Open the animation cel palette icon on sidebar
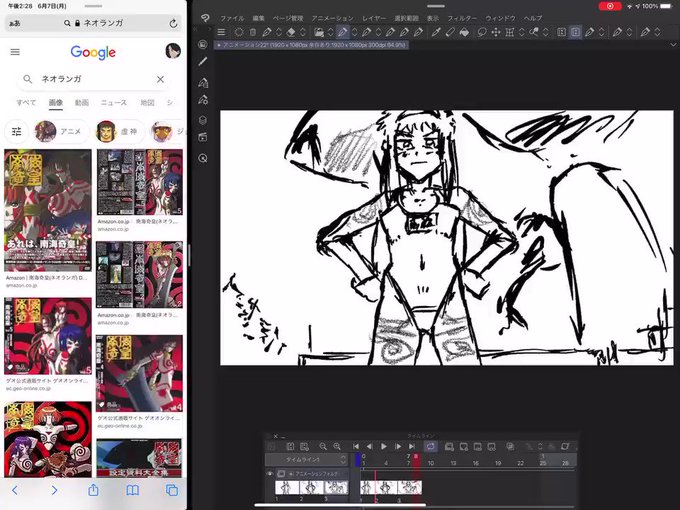The image size is (680, 510). [203, 137]
